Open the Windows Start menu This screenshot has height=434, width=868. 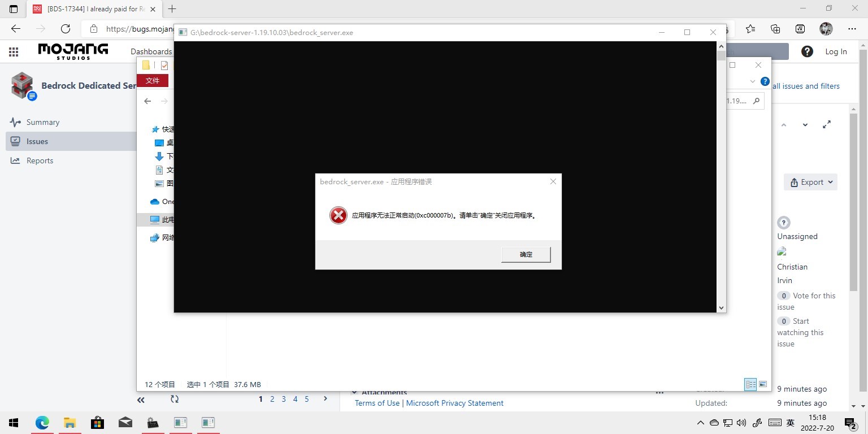pos(14,423)
